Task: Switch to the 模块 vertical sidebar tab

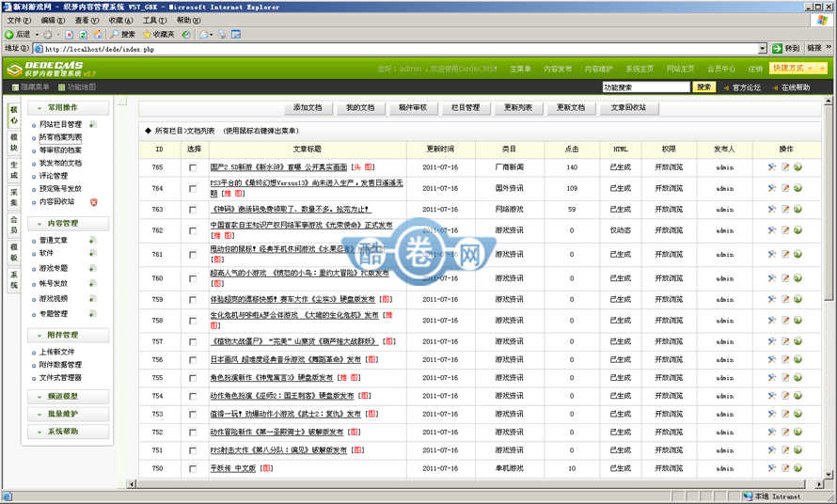Action: tap(14, 143)
